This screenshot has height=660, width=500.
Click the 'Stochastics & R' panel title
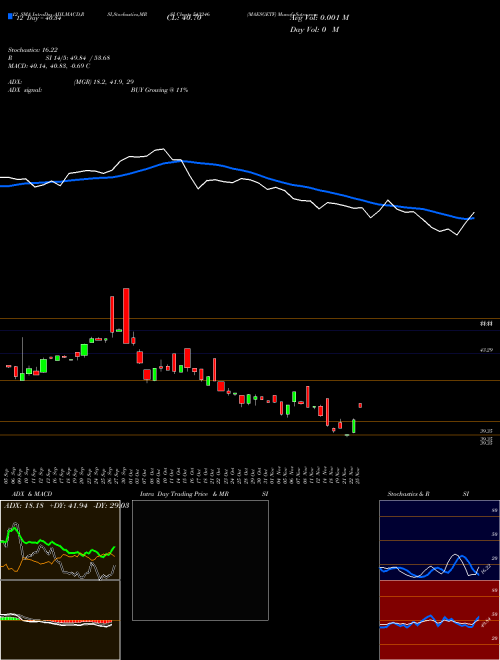point(409,494)
